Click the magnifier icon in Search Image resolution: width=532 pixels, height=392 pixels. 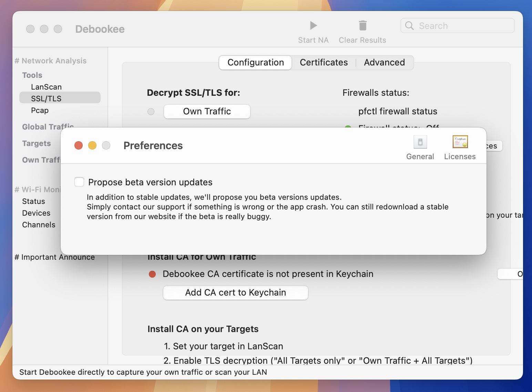(x=409, y=26)
